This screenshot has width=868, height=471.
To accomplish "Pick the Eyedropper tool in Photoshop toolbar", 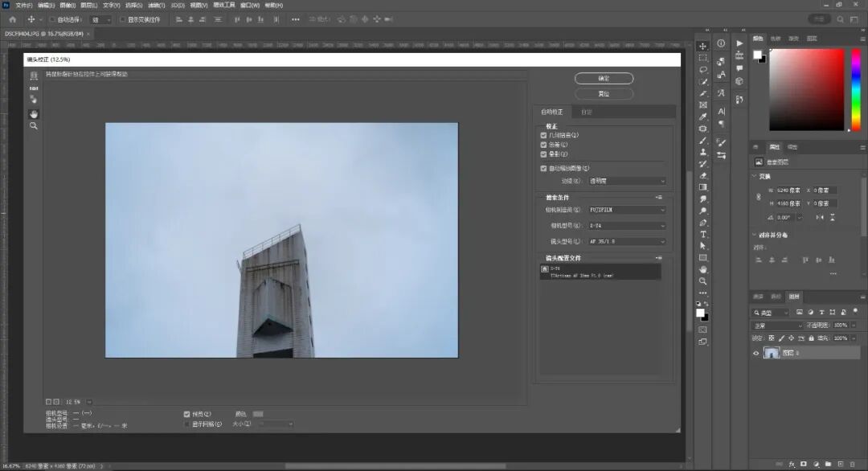I will [x=702, y=117].
